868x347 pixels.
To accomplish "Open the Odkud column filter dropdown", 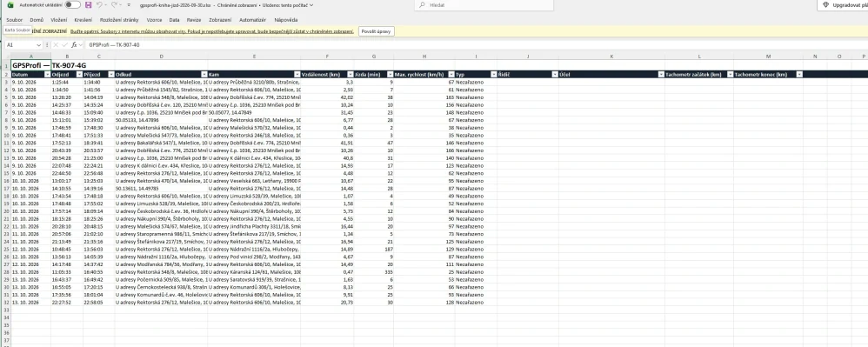I will [x=204, y=74].
